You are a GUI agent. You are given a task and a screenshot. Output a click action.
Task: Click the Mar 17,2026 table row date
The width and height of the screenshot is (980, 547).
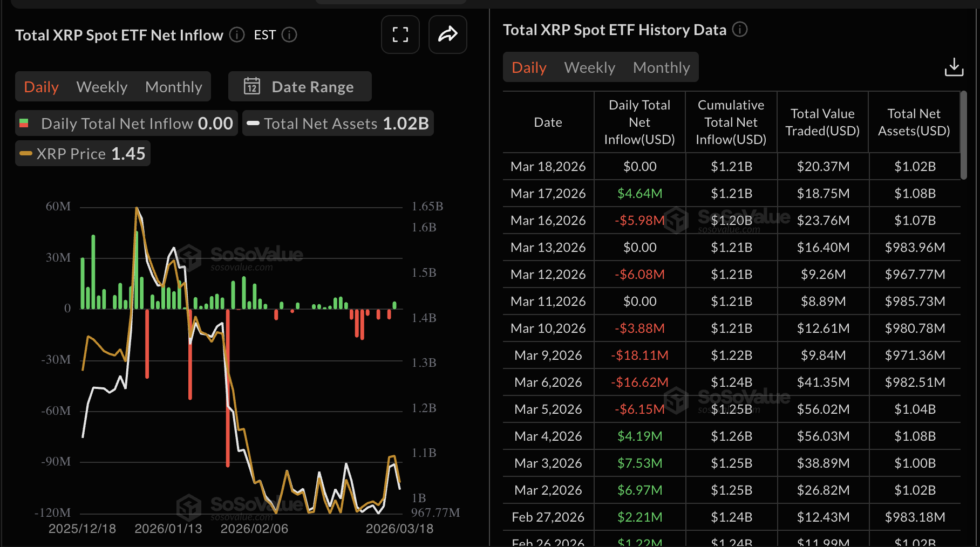coord(548,194)
